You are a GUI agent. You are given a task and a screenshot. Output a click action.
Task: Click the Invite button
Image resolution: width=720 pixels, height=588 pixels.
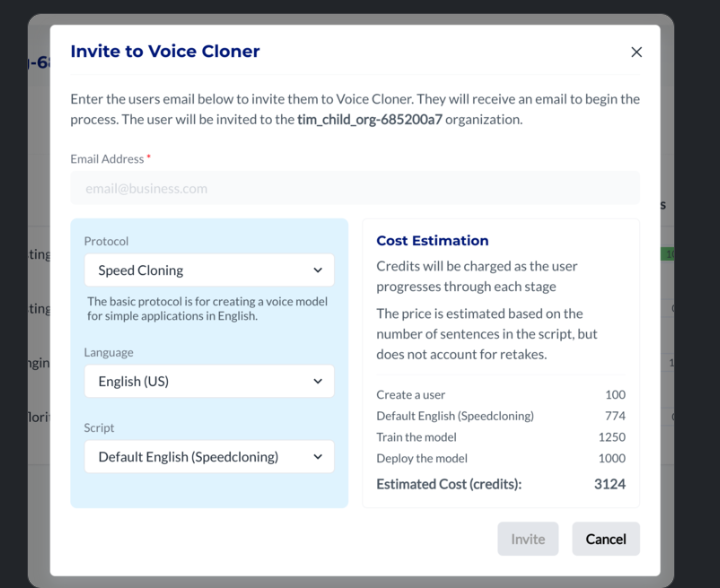click(x=528, y=539)
